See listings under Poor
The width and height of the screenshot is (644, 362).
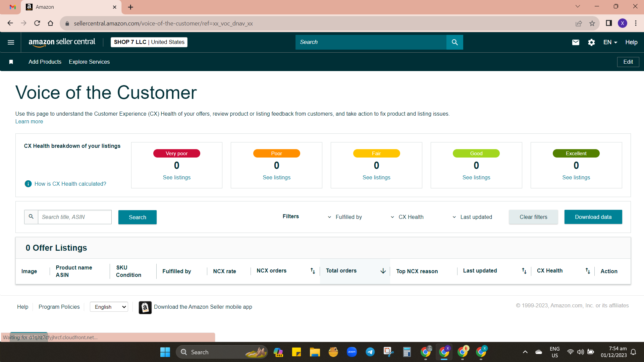pos(277,177)
